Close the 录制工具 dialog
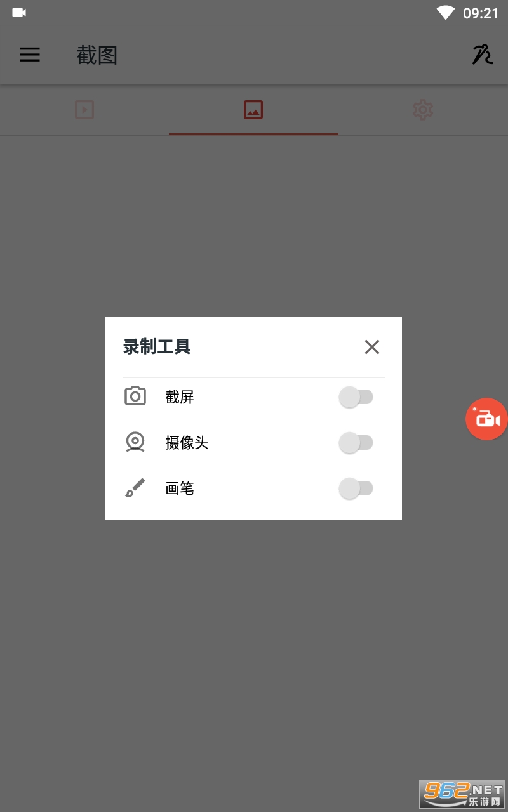This screenshot has width=508, height=812. (x=372, y=347)
